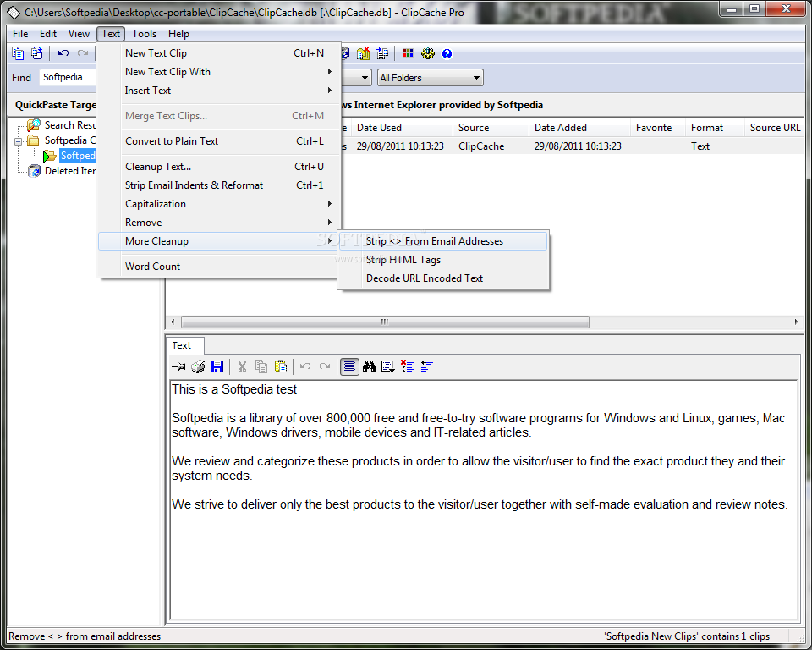Click the reformat indents icon with blue lines
Viewport: 812px width, 650px height.
(426, 366)
